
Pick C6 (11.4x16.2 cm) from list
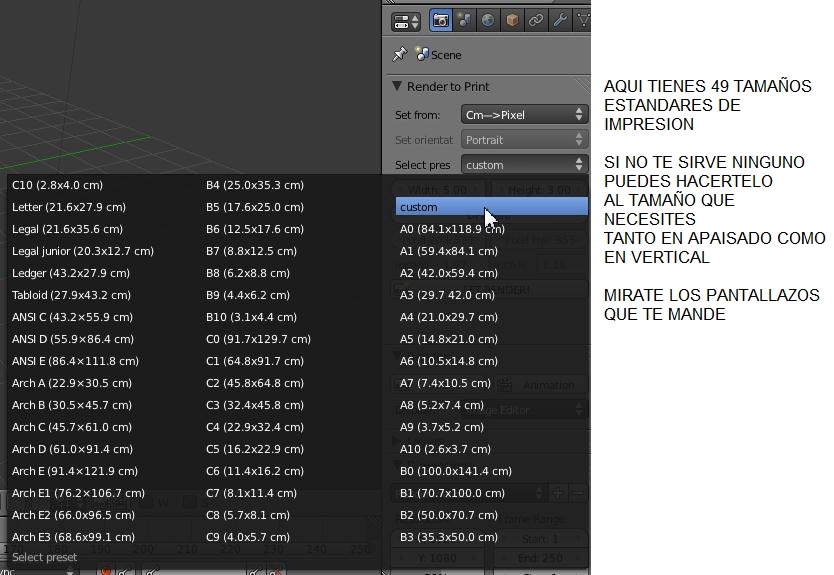coord(255,471)
